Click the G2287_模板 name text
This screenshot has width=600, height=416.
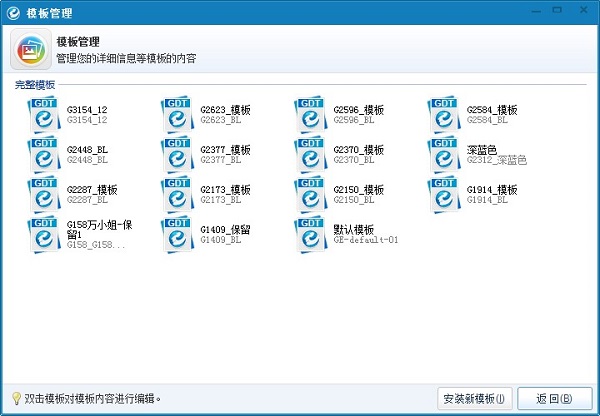click(92, 190)
